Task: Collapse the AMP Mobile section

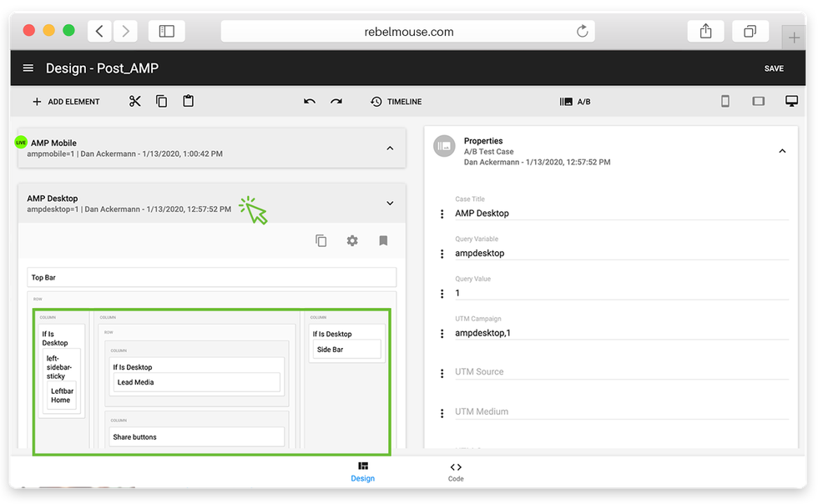Action: click(x=389, y=148)
